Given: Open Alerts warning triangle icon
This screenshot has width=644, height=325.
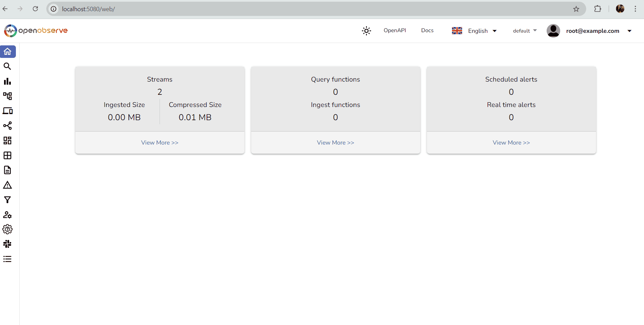Looking at the screenshot, I should [x=7, y=185].
